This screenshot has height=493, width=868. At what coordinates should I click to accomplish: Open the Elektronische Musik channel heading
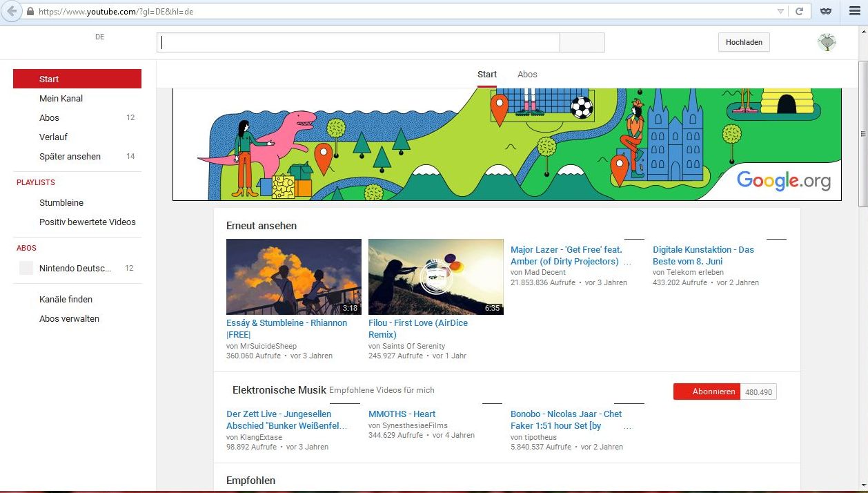click(279, 390)
